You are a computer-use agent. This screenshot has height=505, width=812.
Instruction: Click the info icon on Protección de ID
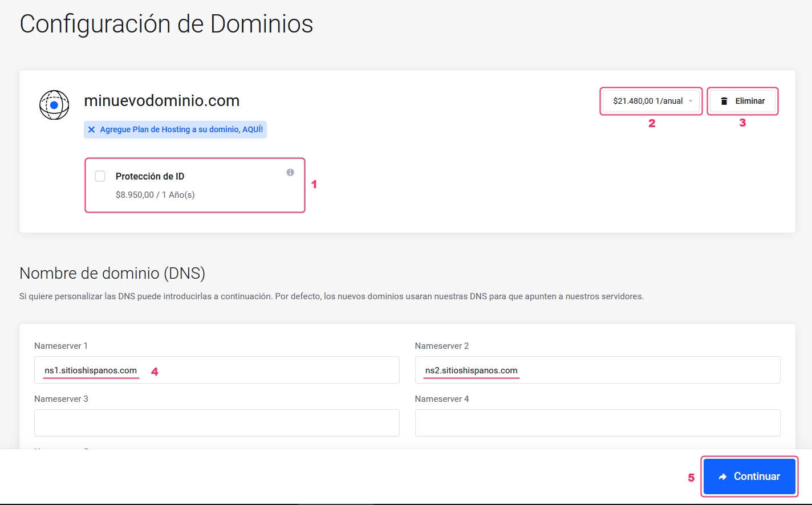[x=290, y=172]
